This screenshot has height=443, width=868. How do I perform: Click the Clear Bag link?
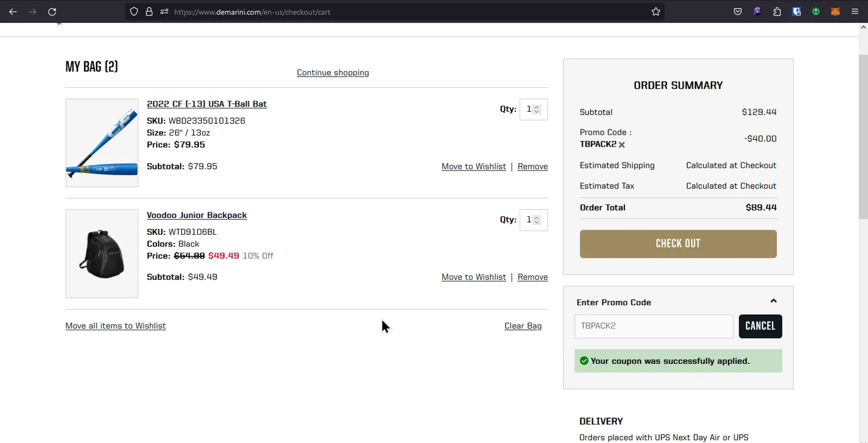[523, 326]
